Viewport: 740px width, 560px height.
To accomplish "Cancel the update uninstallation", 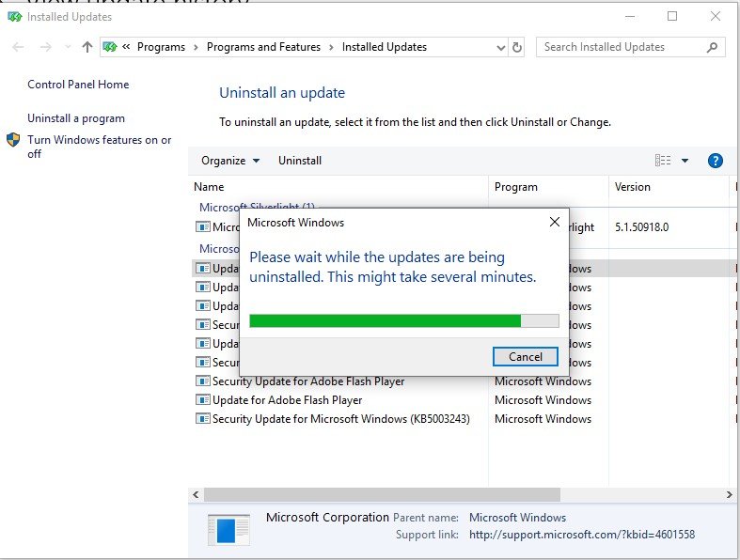I will pos(526,356).
